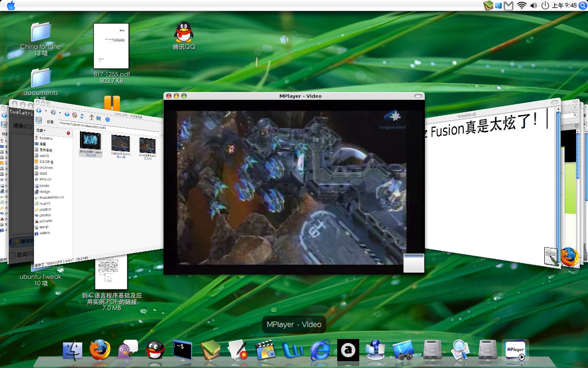The width and height of the screenshot is (588, 368).
Task: Click the Gmail notifier icon in the menu bar
Action: 508,6
